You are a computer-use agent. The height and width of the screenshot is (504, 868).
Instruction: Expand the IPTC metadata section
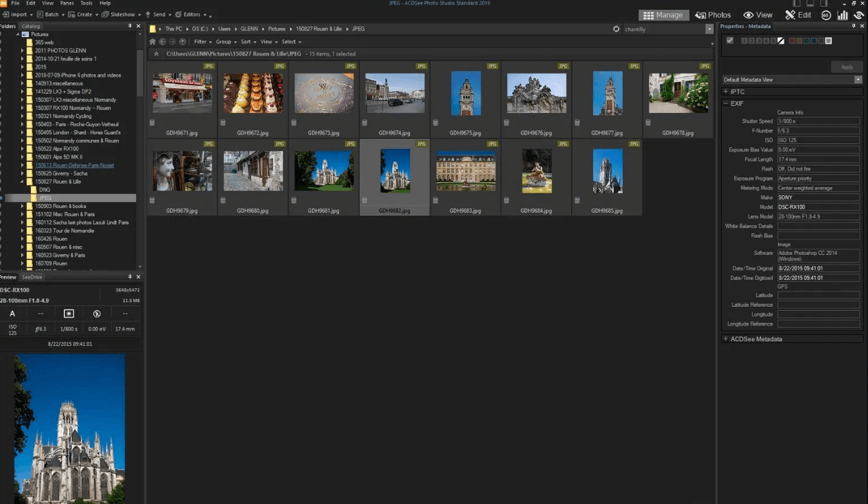click(x=725, y=92)
